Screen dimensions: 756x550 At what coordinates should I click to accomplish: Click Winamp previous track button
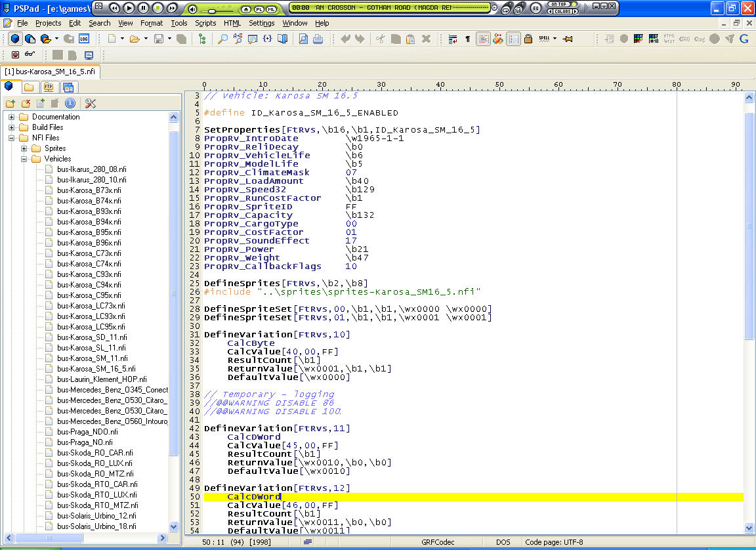tap(114, 8)
